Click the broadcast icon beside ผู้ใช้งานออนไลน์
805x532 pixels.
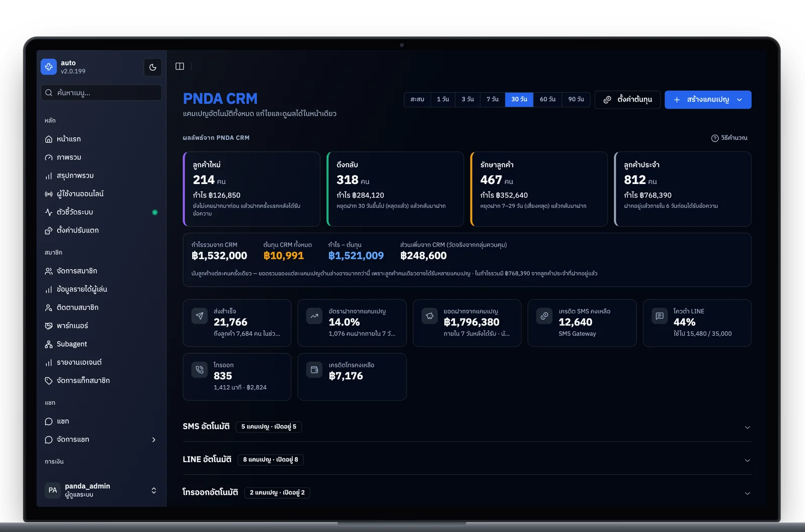(x=49, y=194)
